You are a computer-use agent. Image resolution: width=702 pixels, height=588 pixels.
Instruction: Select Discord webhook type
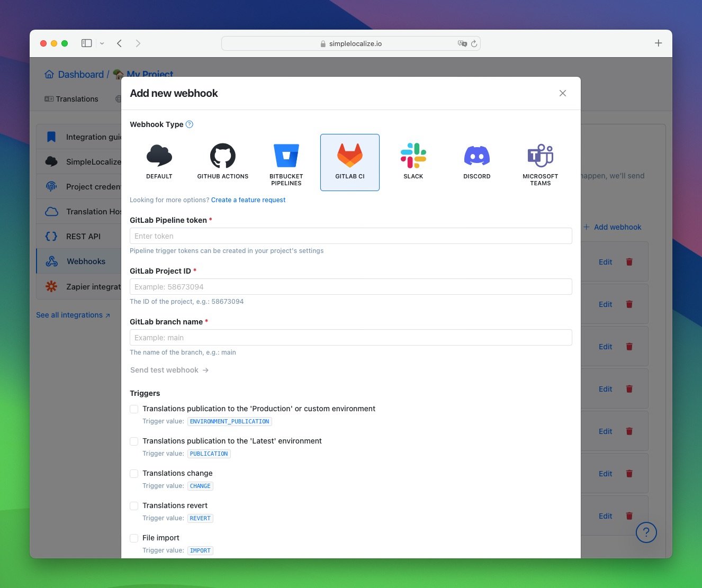click(477, 162)
